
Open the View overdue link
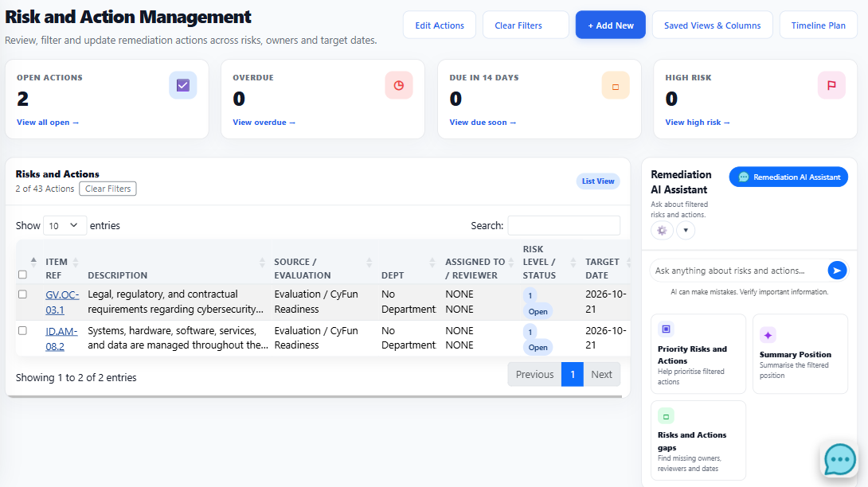[264, 123]
